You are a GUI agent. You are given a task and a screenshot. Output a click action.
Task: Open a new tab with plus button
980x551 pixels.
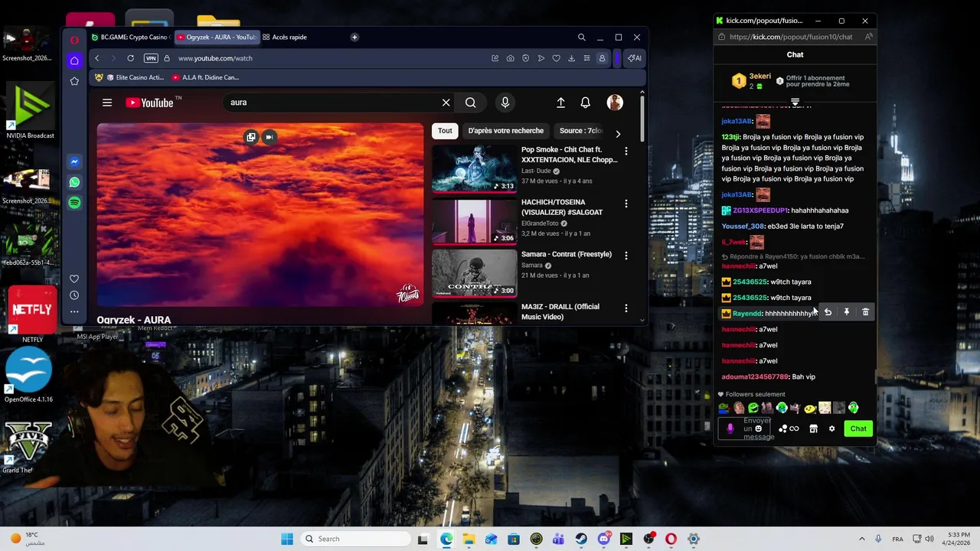point(354,37)
